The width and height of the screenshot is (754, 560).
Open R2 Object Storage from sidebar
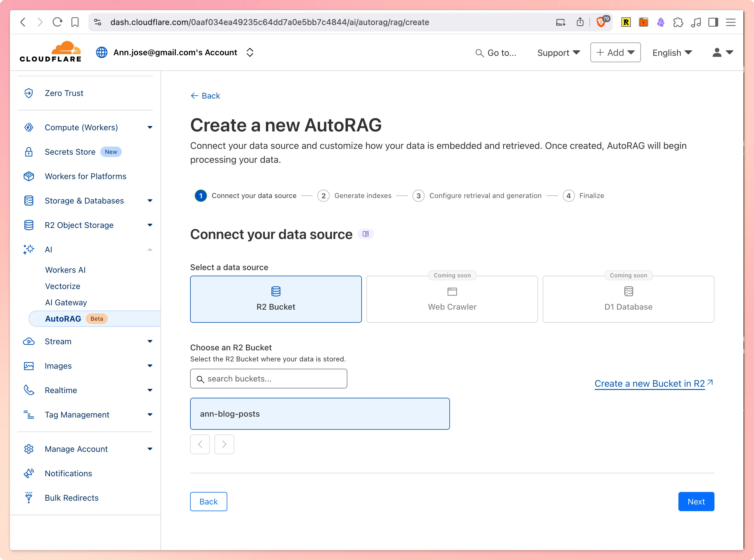pos(79,225)
